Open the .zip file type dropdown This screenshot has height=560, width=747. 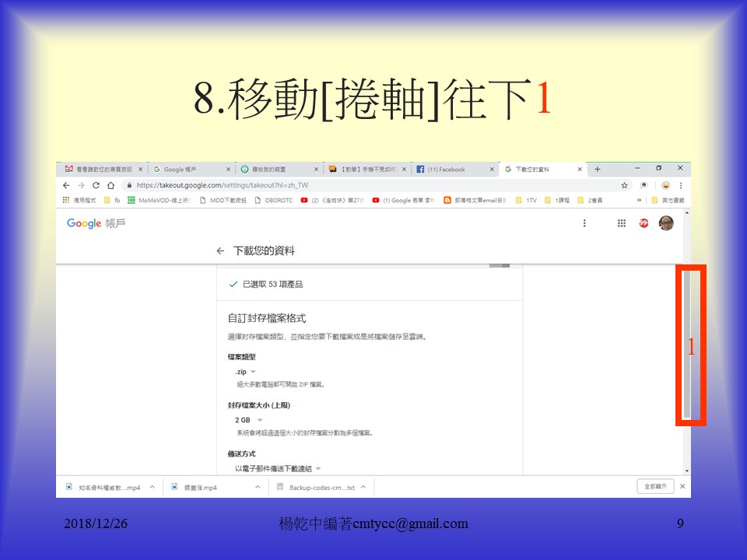pos(245,372)
